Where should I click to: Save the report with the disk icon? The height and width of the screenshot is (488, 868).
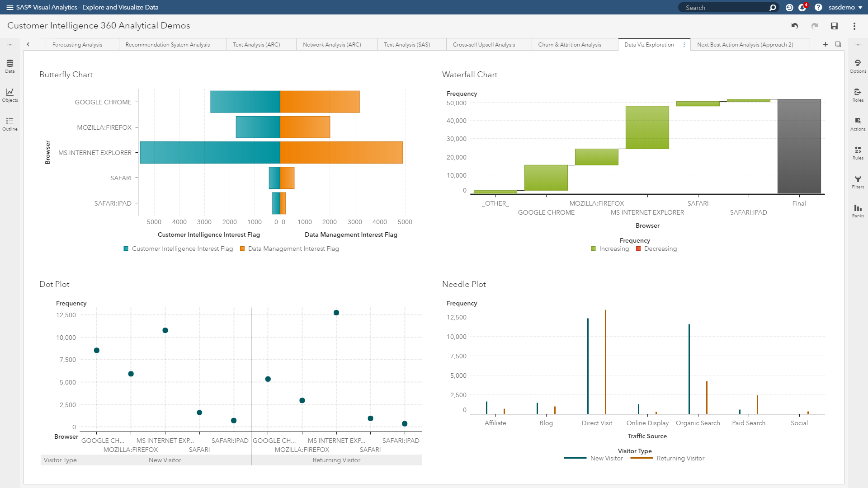[835, 26]
